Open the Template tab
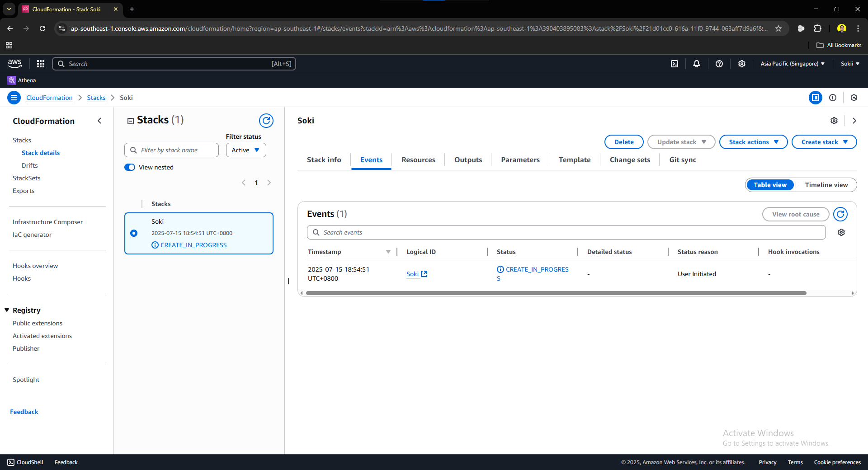The image size is (868, 470). pyautogui.click(x=574, y=160)
